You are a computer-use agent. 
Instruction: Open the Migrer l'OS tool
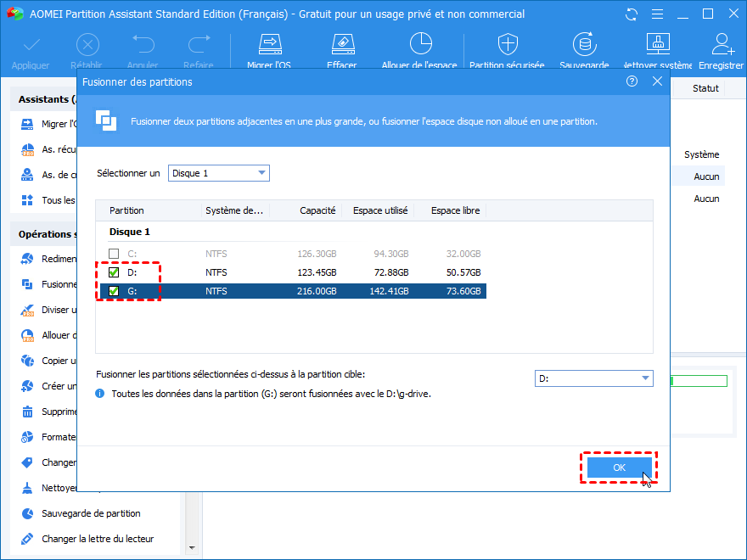click(x=269, y=52)
